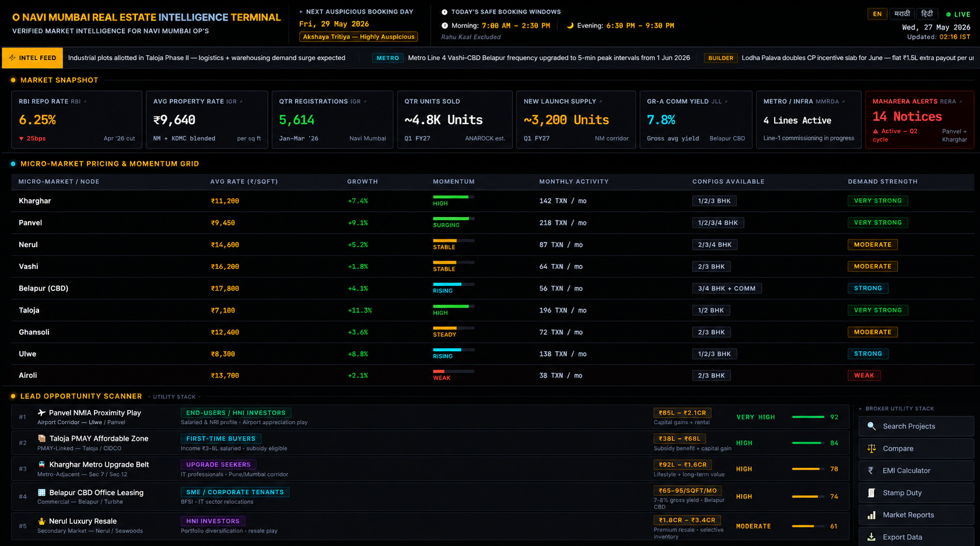Click the clock icon beside Morning booking window
The height and width of the screenshot is (546, 980).
pyautogui.click(x=445, y=26)
